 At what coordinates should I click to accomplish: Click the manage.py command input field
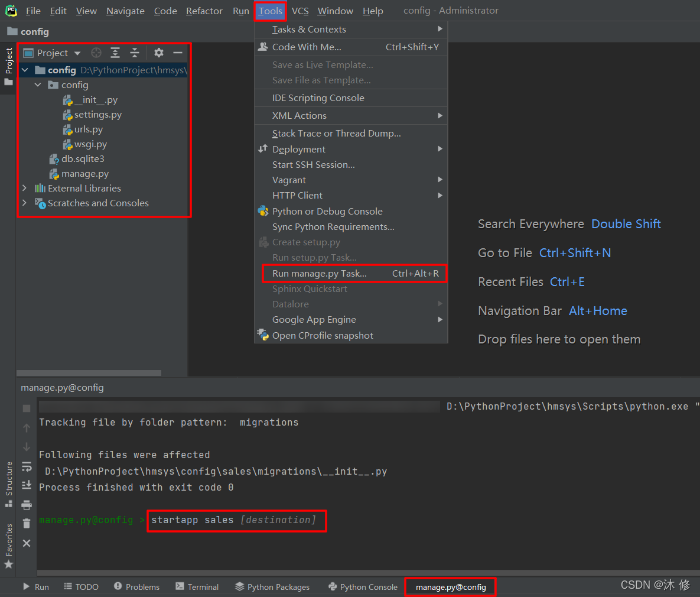[x=237, y=520]
